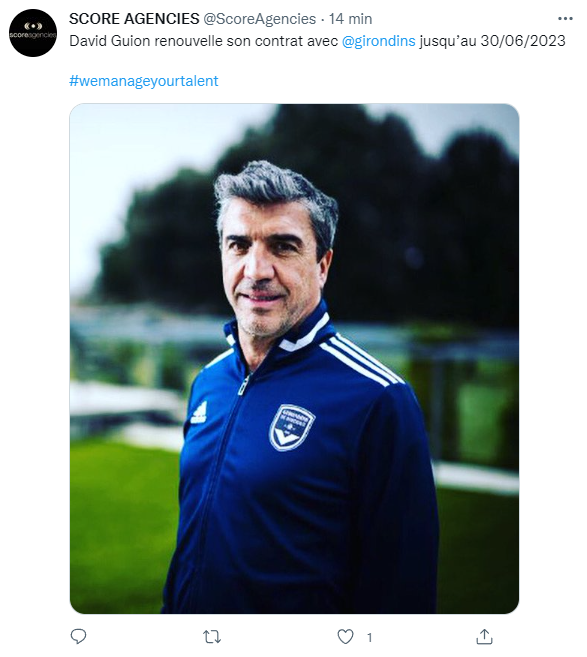Click the tweet text mentioning David Guion

tap(317, 41)
